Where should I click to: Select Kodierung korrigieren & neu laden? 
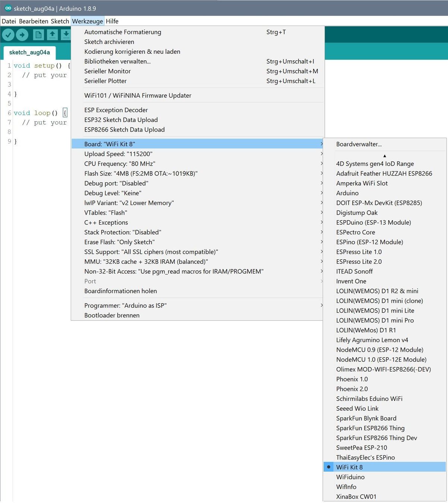197,51
